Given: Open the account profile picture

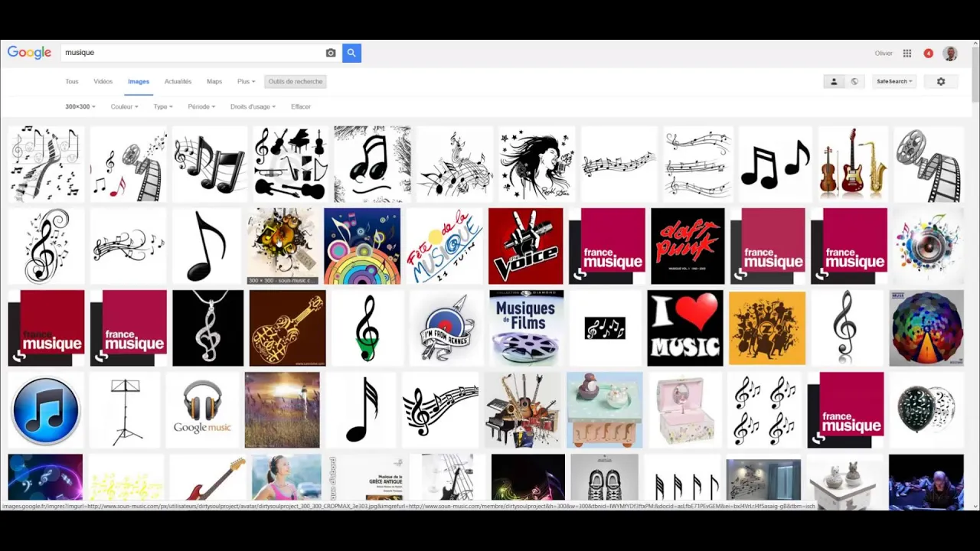Looking at the screenshot, I should tap(950, 54).
